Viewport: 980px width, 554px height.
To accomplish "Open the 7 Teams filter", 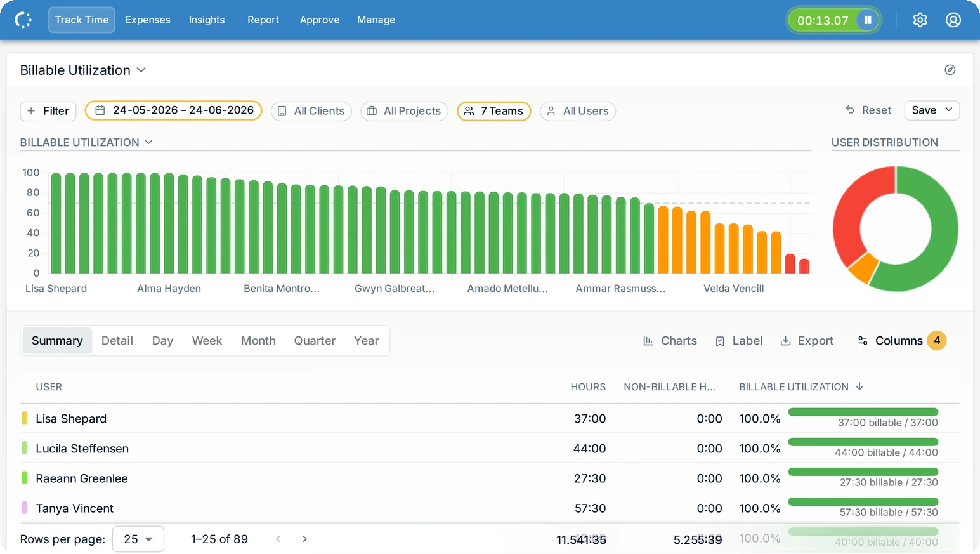I will (x=494, y=111).
